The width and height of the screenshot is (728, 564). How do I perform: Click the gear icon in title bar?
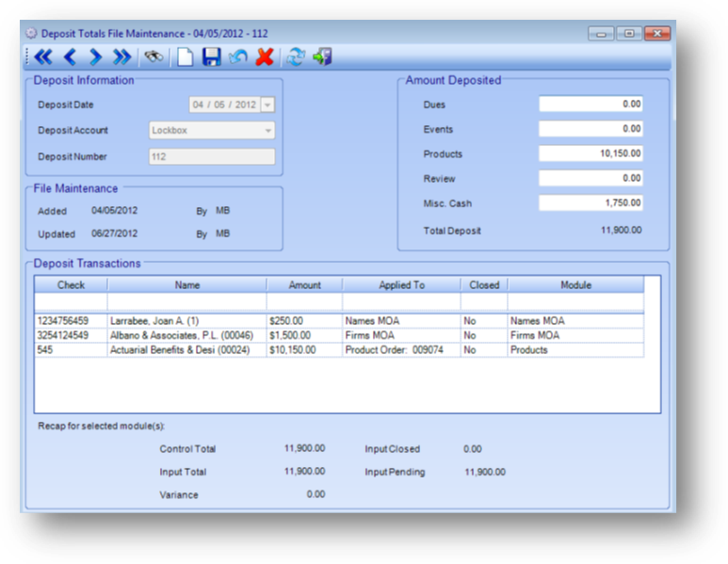[x=31, y=33]
